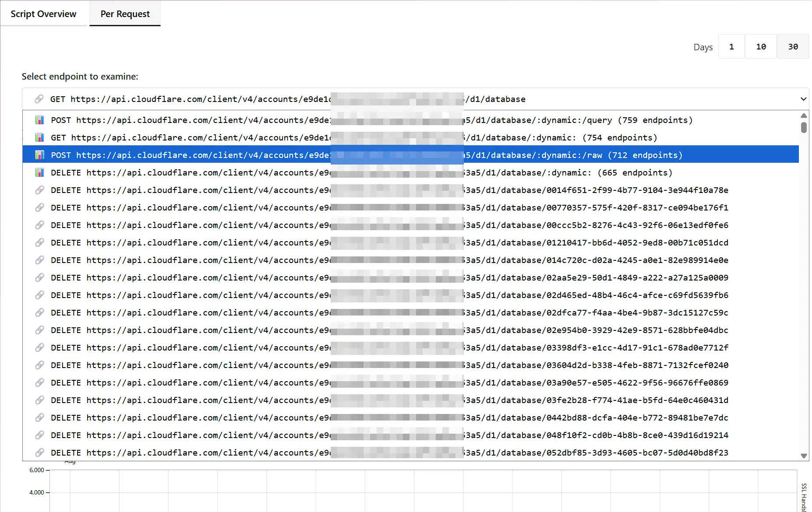Set Days range to 10
Screen dimensions: 812x512
[x=761, y=46]
